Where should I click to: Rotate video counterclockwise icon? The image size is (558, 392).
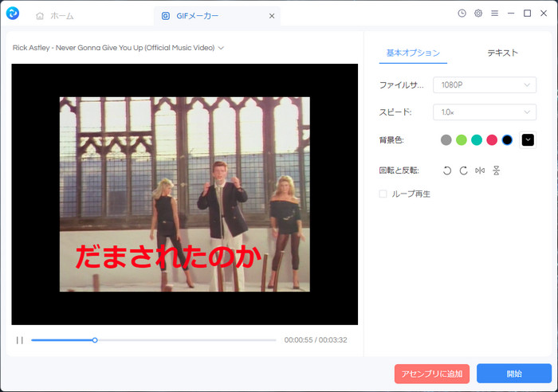(447, 171)
